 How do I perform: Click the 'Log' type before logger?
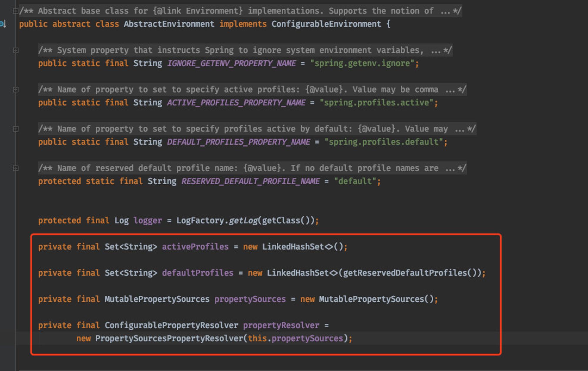[x=121, y=220]
